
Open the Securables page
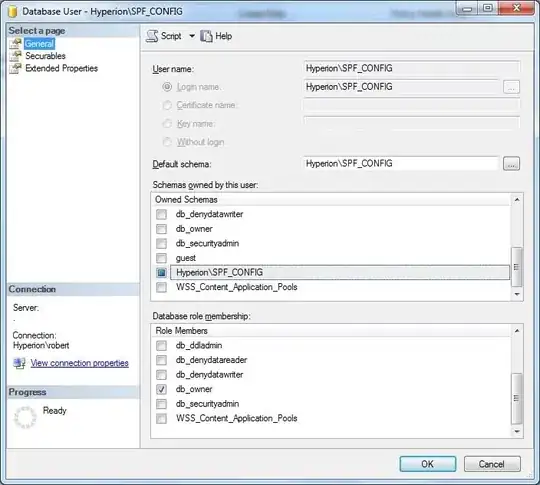click(x=45, y=56)
